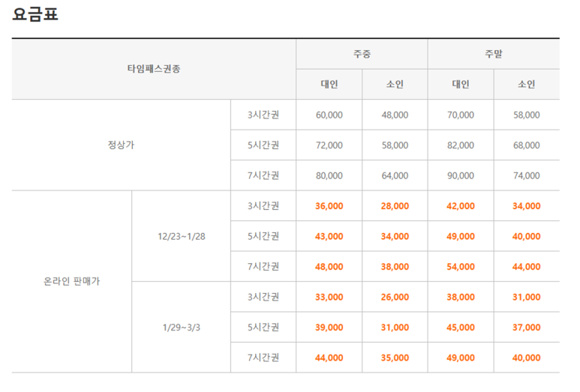
Task: Click 7시간권 label in 정상가 section
Action: [x=263, y=175]
